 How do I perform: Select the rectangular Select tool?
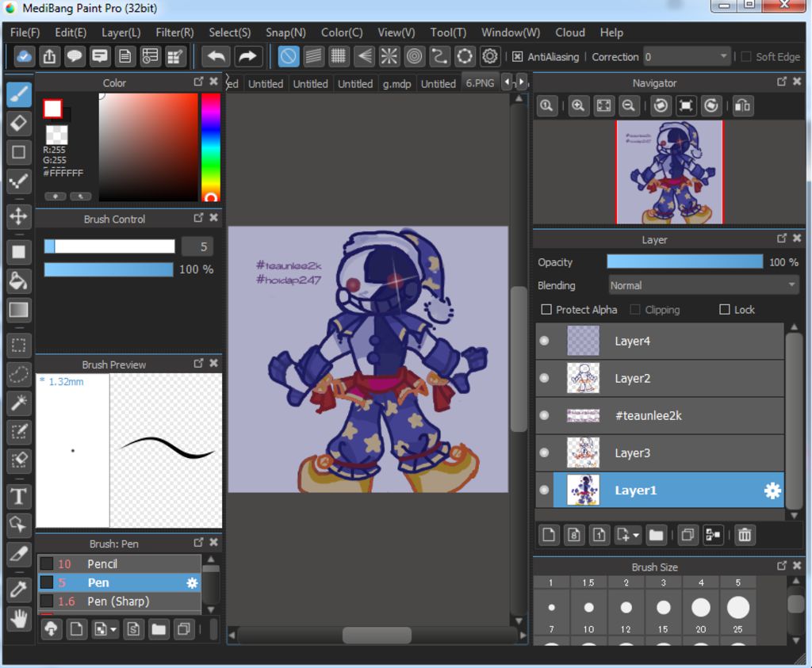coord(19,345)
